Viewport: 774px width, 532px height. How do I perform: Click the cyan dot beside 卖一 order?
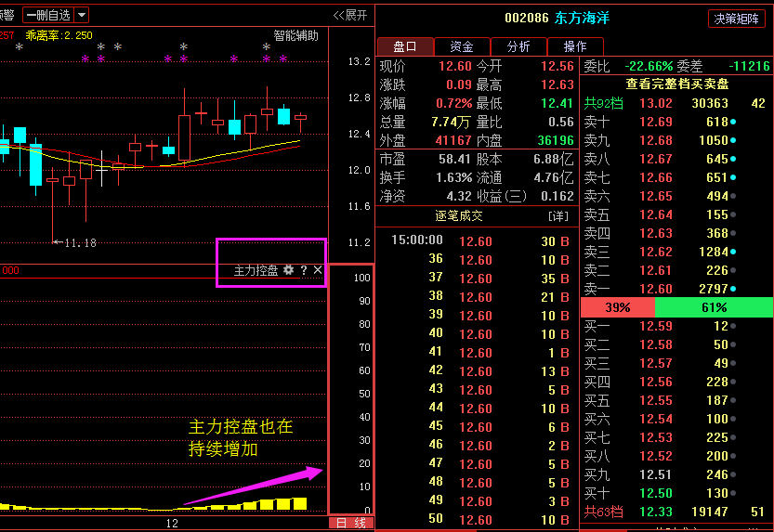[734, 289]
